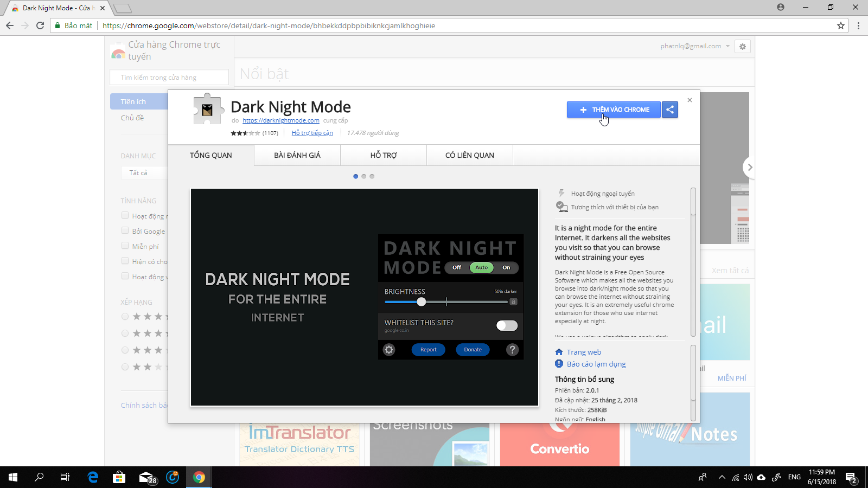Viewport: 868px width, 488px height.
Task: Click the offline lightning bolt icon
Action: click(561, 193)
